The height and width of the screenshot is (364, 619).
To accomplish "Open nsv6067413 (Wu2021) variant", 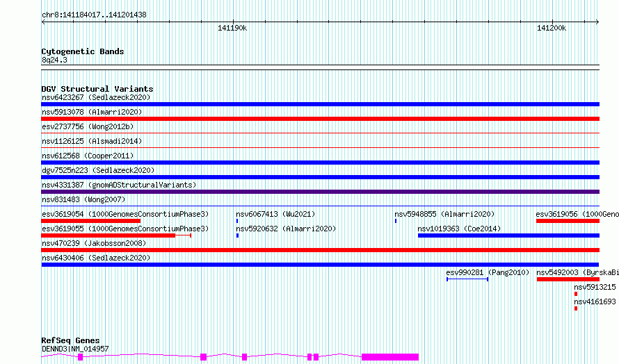I will tap(275, 214).
